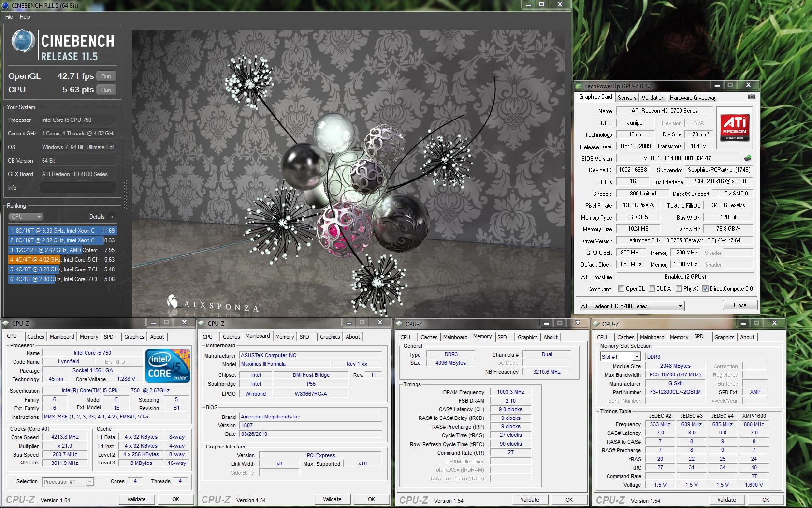Click the '4213.8 MHz' Core Speed value

click(x=65, y=437)
